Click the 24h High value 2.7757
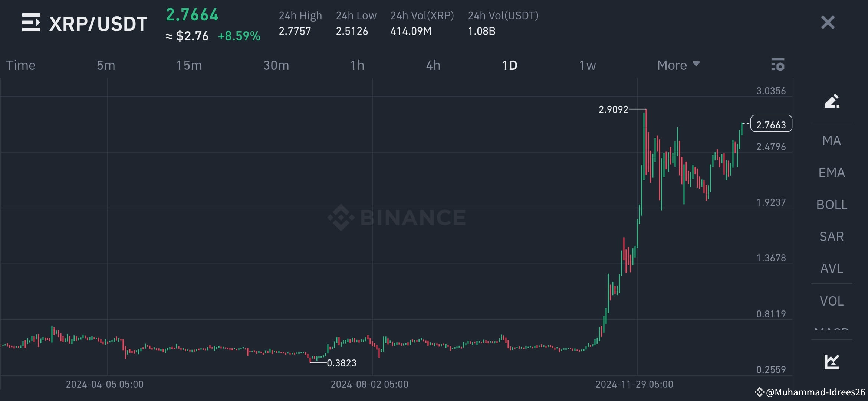Image resolution: width=868 pixels, height=401 pixels. (295, 31)
